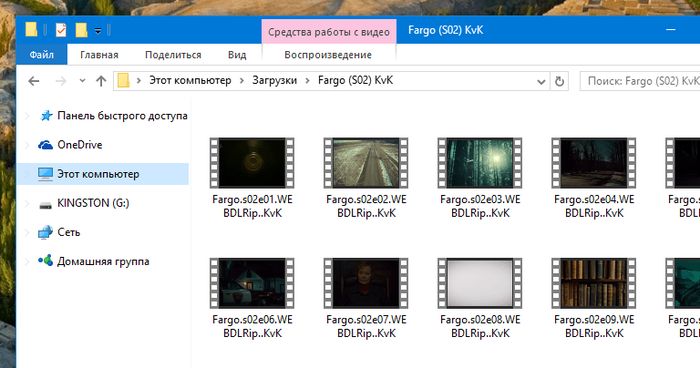Go up one folder level

coord(101,81)
